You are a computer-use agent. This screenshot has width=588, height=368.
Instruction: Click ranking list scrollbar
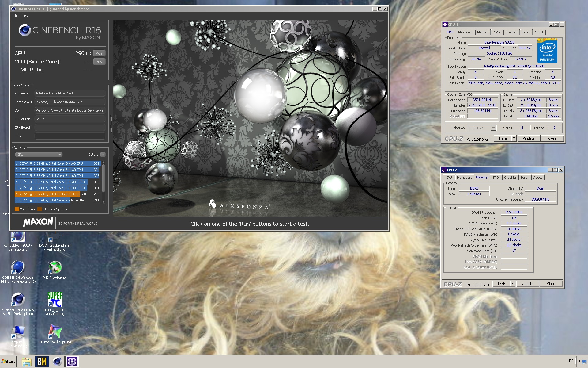[104, 178]
